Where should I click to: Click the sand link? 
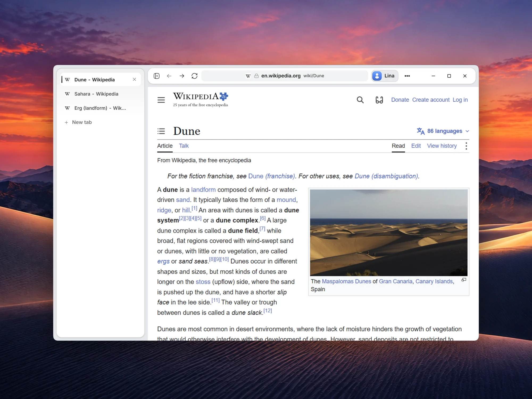(183, 200)
